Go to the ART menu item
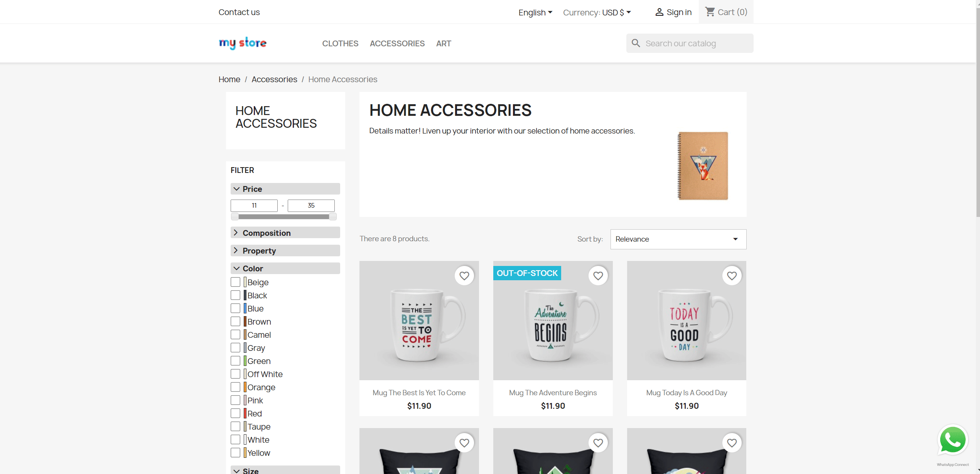Viewport: 980px width, 474px height. point(444,44)
